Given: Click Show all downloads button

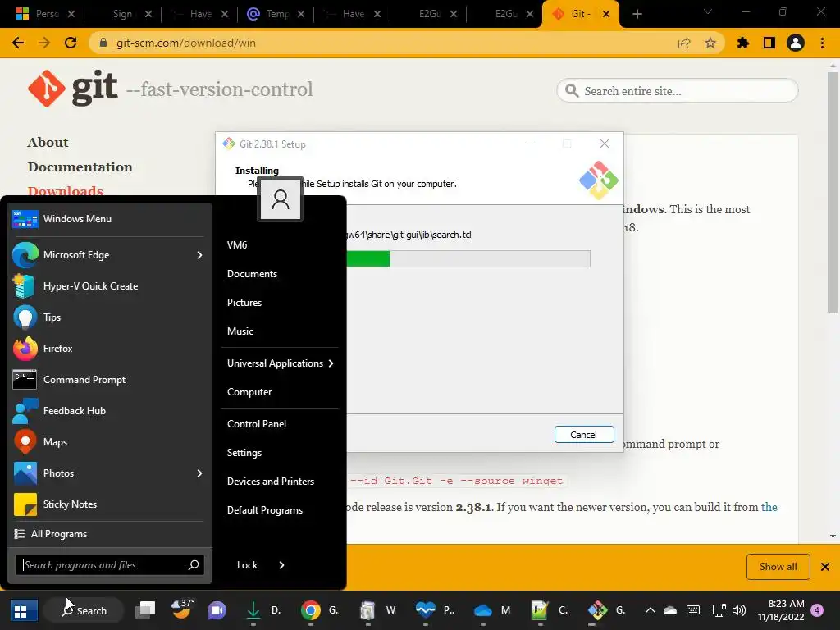Looking at the screenshot, I should click(x=778, y=566).
